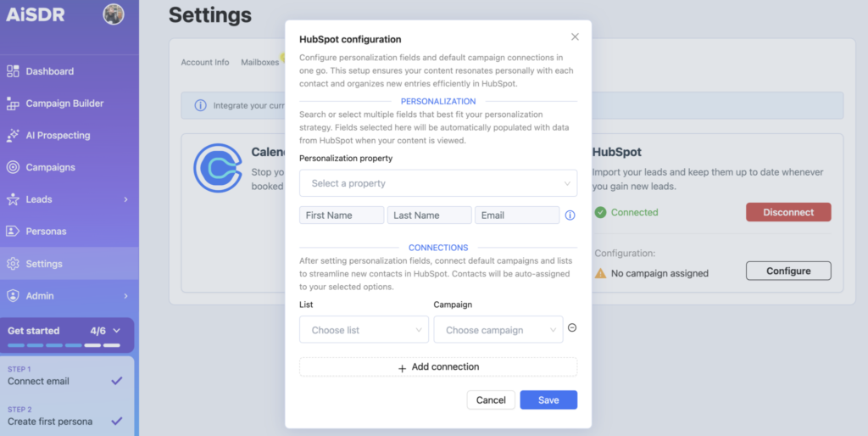Expand the Admin submenu
This screenshot has height=436, width=868.
(x=125, y=296)
